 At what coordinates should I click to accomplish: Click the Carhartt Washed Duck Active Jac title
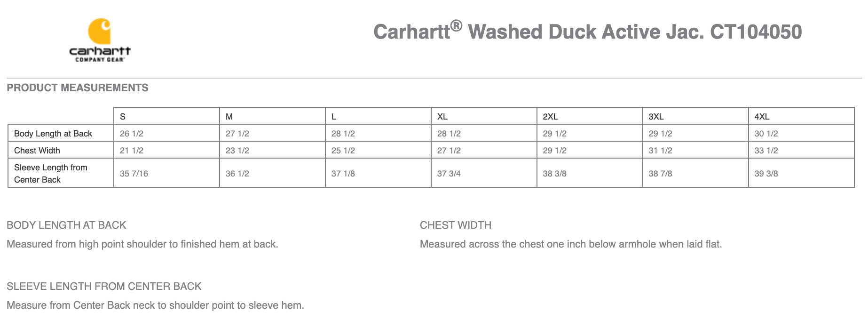coord(587,32)
